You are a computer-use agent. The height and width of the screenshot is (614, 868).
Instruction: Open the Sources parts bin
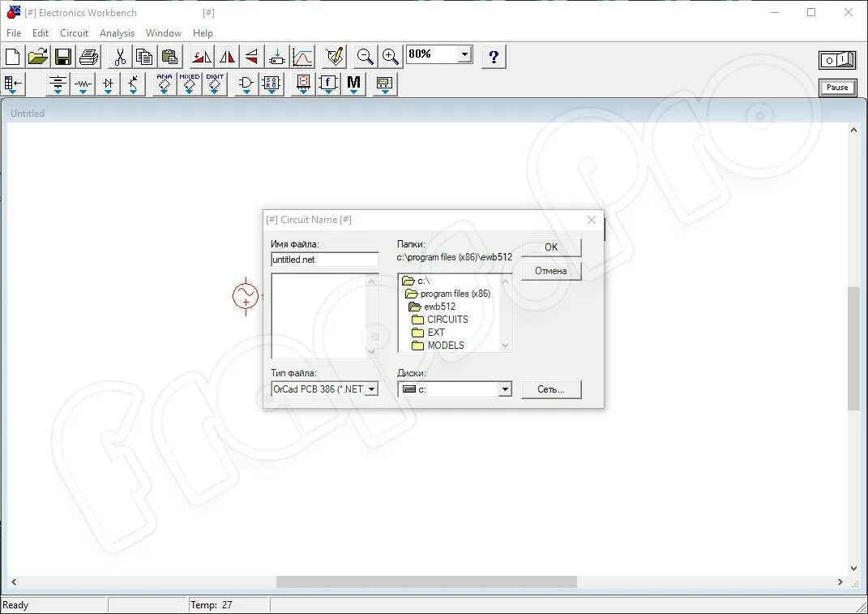[58, 84]
